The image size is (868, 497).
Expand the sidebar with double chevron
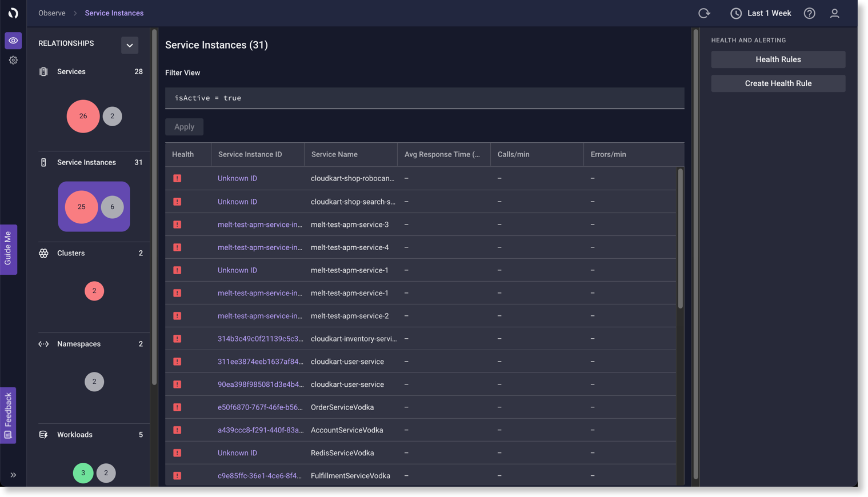[13, 475]
